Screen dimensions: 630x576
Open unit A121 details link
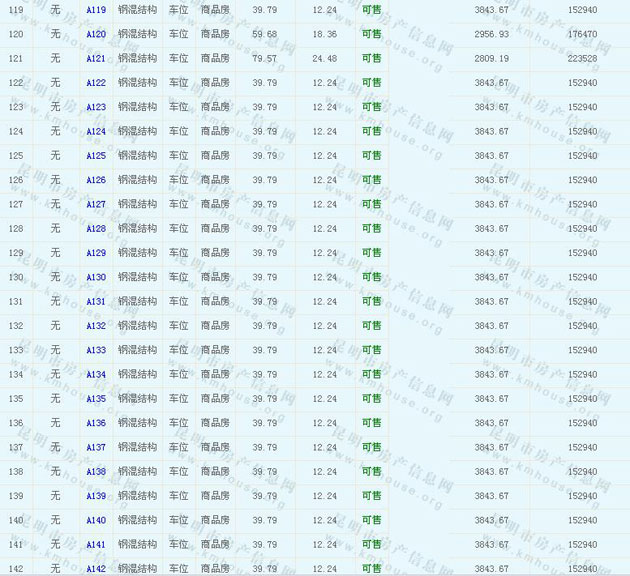pos(96,58)
